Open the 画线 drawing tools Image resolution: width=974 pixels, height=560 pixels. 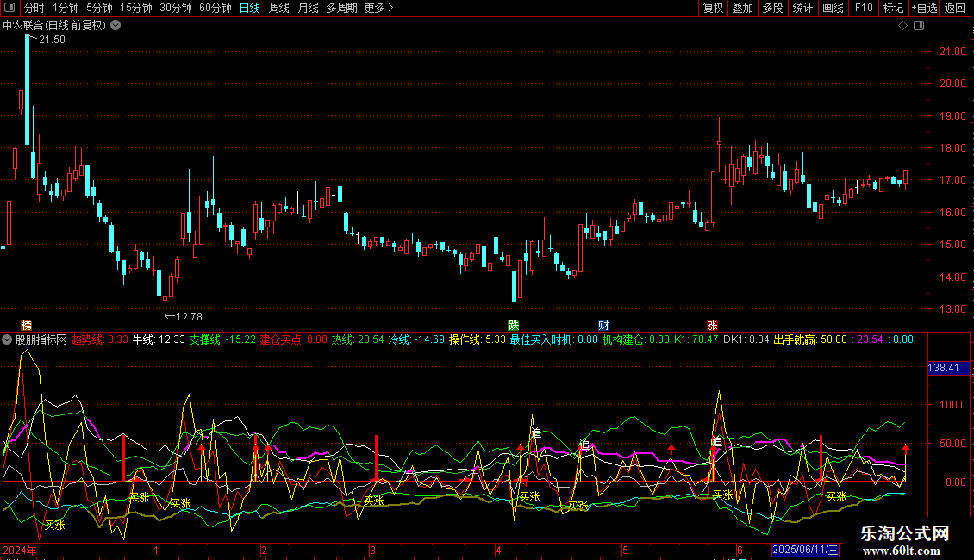(x=833, y=8)
